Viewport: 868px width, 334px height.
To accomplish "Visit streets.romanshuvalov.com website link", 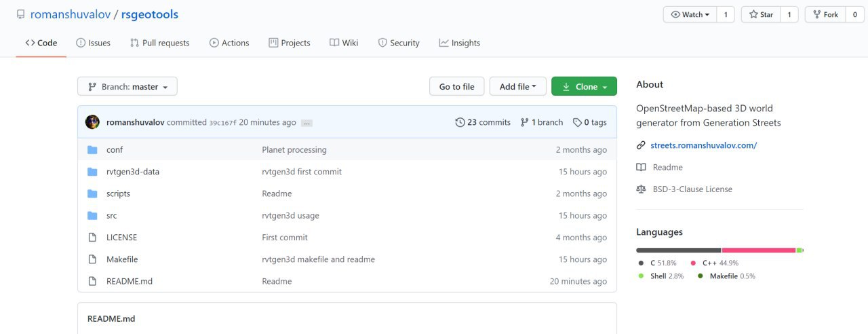I will click(703, 145).
